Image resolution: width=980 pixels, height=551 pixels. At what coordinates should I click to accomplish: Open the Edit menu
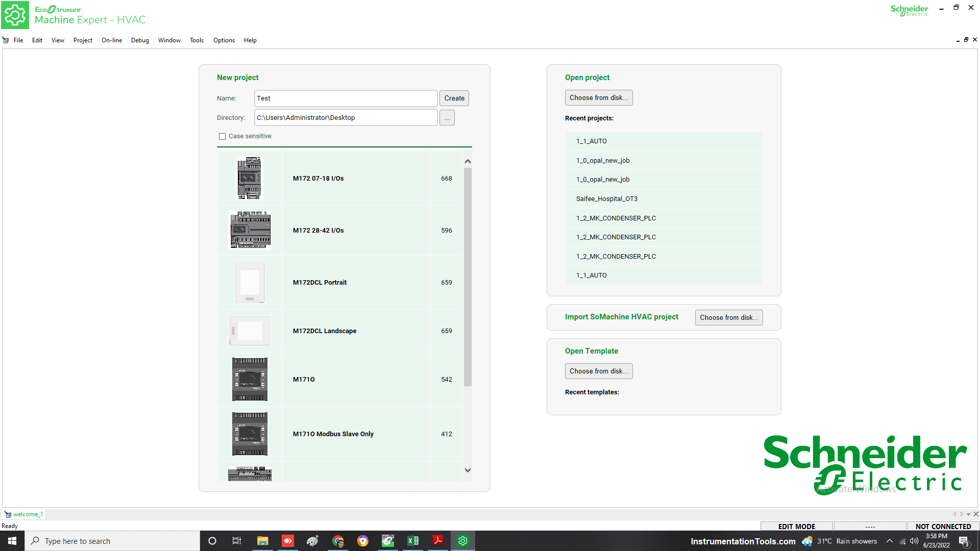(x=37, y=40)
